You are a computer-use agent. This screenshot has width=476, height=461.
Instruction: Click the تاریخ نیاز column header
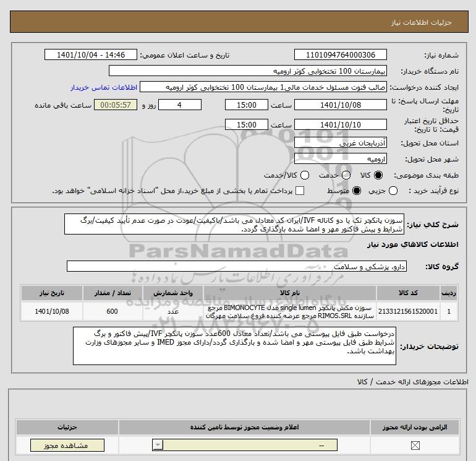pyautogui.click(x=51, y=293)
